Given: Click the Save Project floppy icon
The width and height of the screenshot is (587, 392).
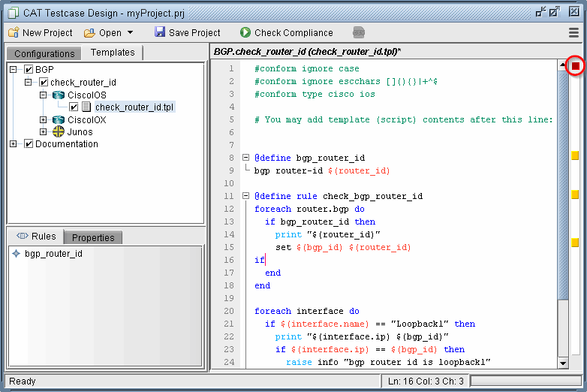Looking at the screenshot, I should pos(160,32).
